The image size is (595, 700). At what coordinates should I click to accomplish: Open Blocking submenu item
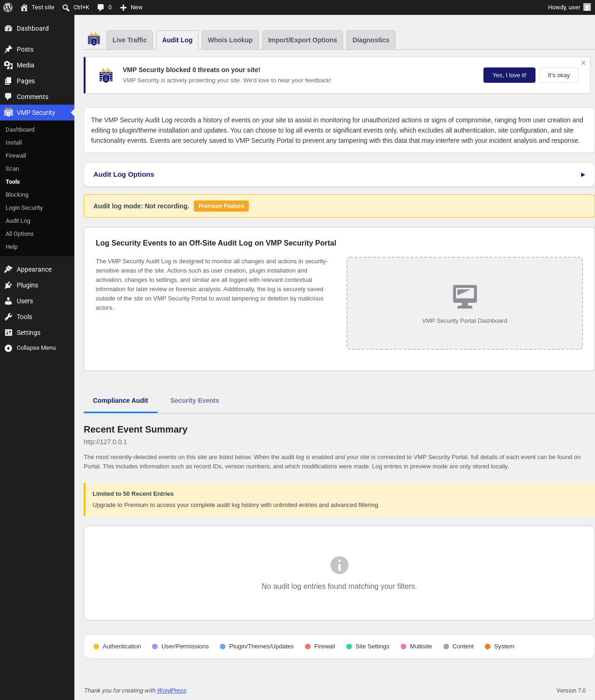click(17, 195)
